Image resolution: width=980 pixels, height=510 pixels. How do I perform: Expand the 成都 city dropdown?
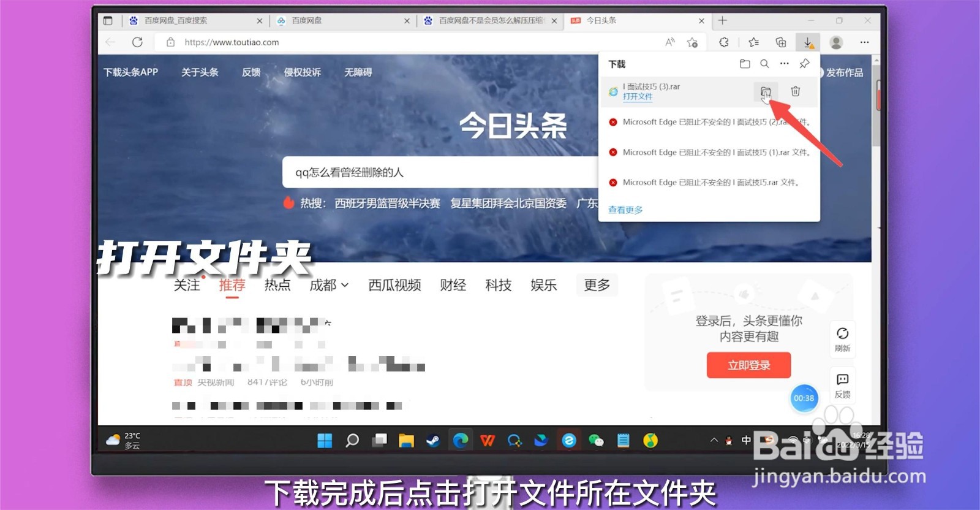[x=329, y=285]
